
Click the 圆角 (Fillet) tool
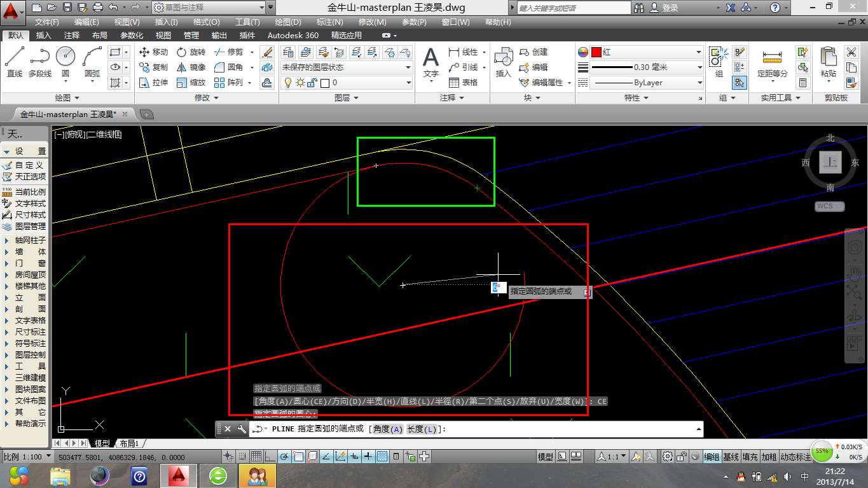229,67
